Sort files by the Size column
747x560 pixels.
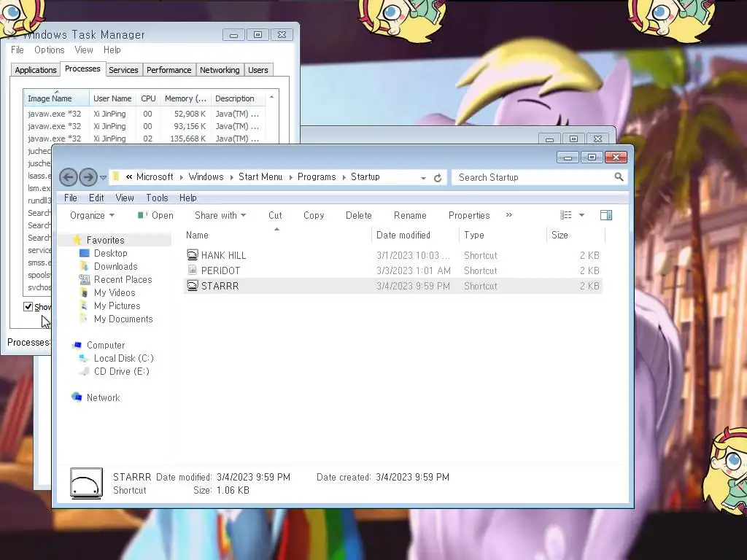[576, 236]
